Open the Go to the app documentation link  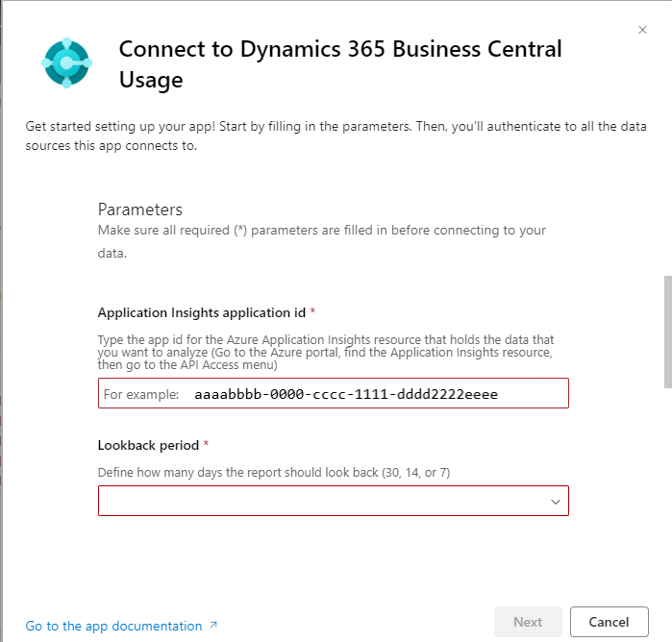point(113,626)
